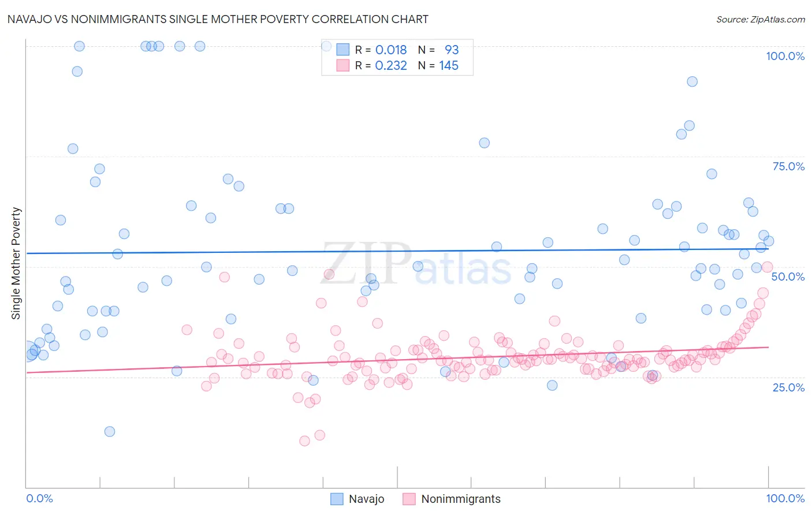This screenshot has height=515, width=812.
Task: Click the R value 0.018 in stats box
Action: point(391,50)
